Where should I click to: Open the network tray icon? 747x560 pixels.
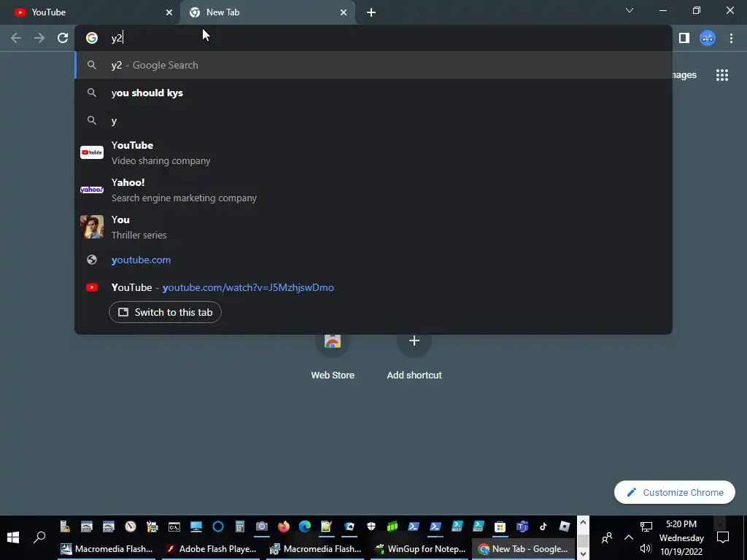pyautogui.click(x=646, y=526)
